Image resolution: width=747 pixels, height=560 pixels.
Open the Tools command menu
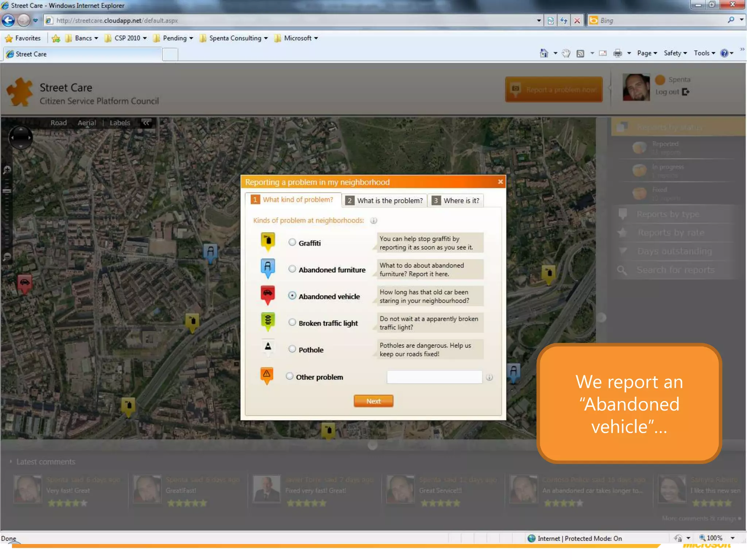(704, 53)
